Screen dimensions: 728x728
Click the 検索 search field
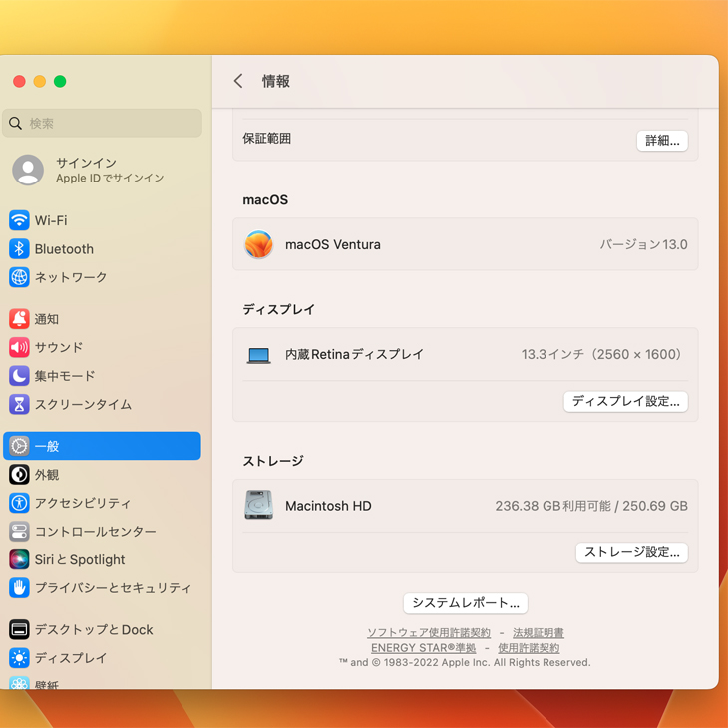click(x=102, y=123)
